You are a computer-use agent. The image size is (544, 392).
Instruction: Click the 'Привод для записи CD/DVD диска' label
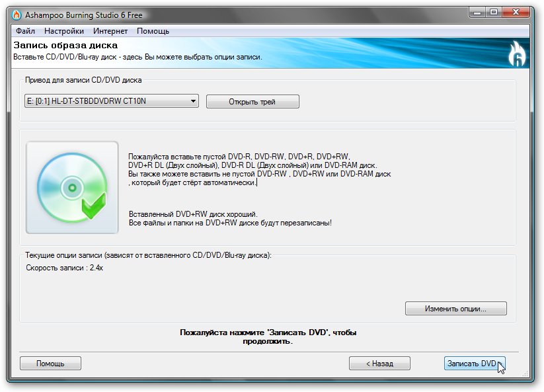coord(83,80)
